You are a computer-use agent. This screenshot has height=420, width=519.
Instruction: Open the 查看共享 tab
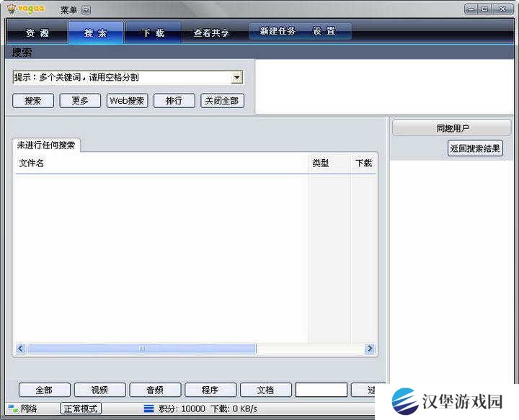[x=211, y=32]
